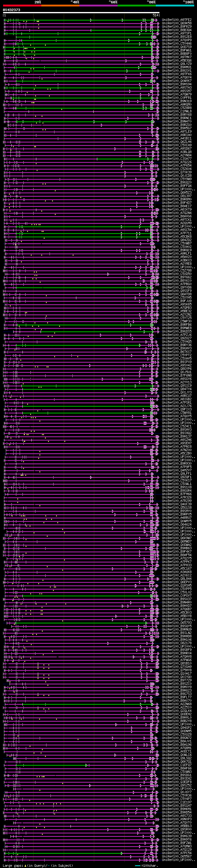
Task: Select label UniRef100_A8IGB2
Action: point(177,399)
